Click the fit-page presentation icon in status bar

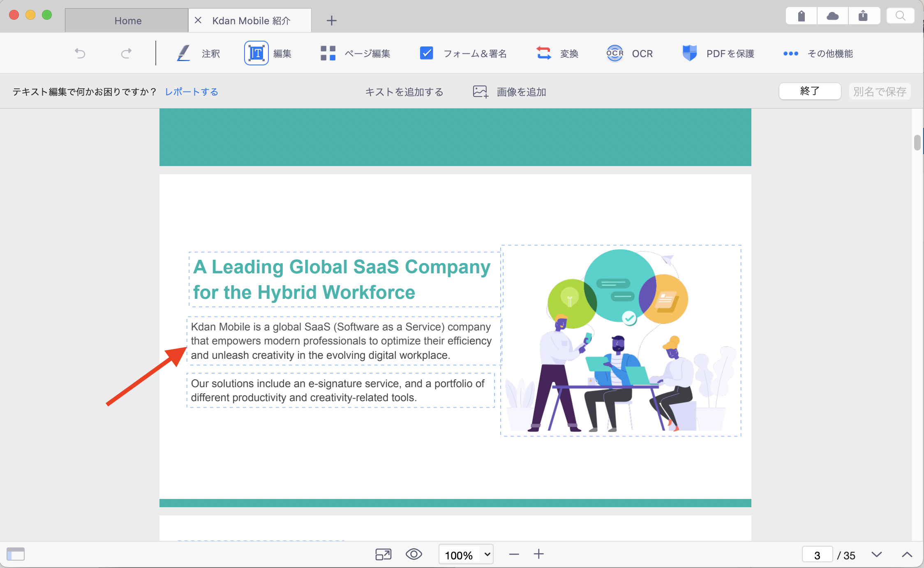tap(383, 554)
